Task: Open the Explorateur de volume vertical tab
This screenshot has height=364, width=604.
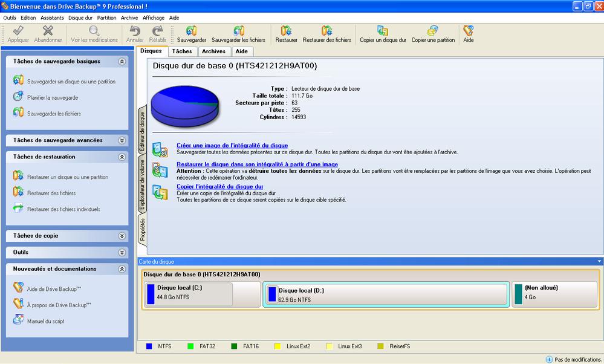Action: (142, 184)
